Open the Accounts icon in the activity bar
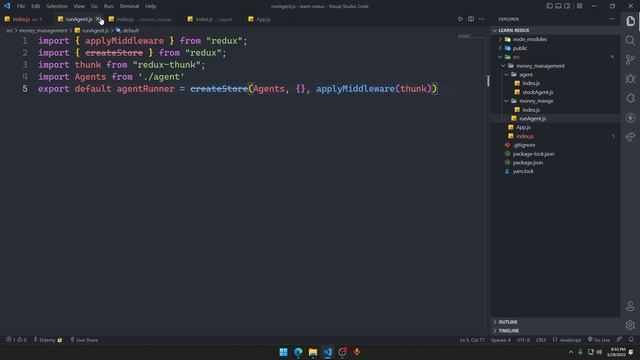Image resolution: width=640 pixels, height=360 pixels. point(630,306)
